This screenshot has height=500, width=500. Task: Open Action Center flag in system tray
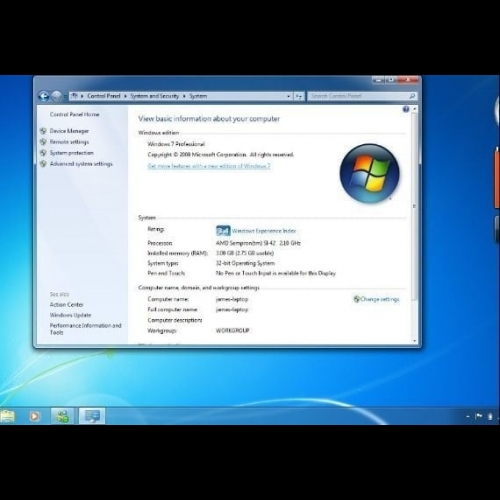479,416
